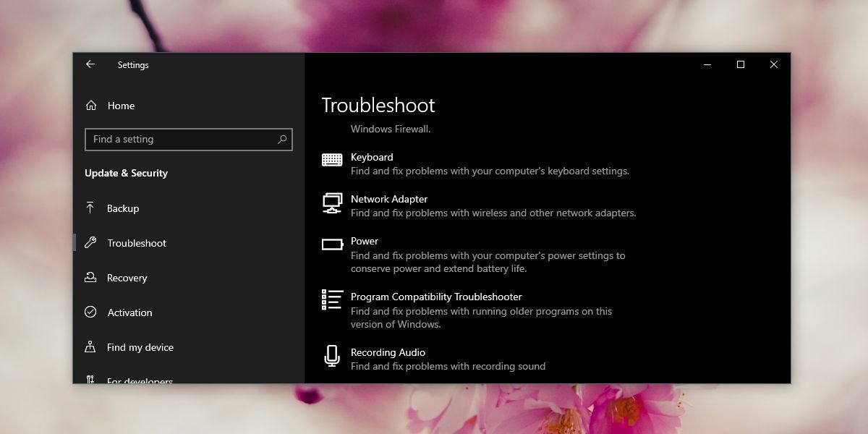The image size is (868, 434).
Task: Open the Troubleshoot section in sidebar
Action: tap(137, 243)
